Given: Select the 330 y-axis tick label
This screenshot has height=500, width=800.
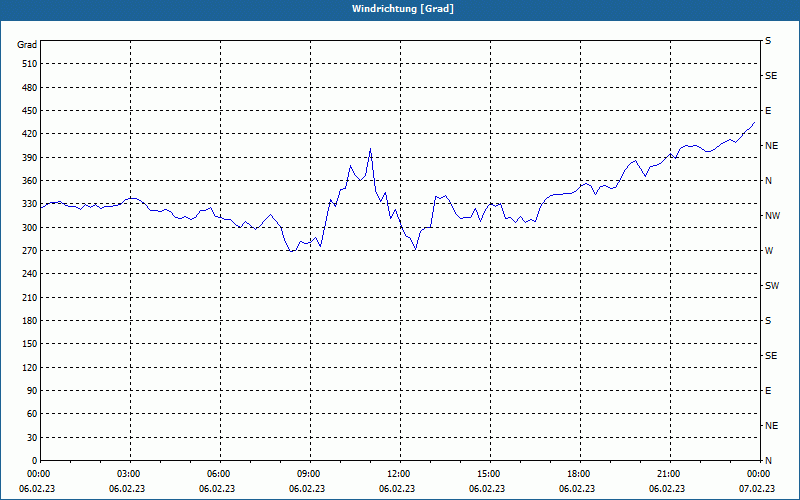Looking at the screenshot, I should point(30,204).
